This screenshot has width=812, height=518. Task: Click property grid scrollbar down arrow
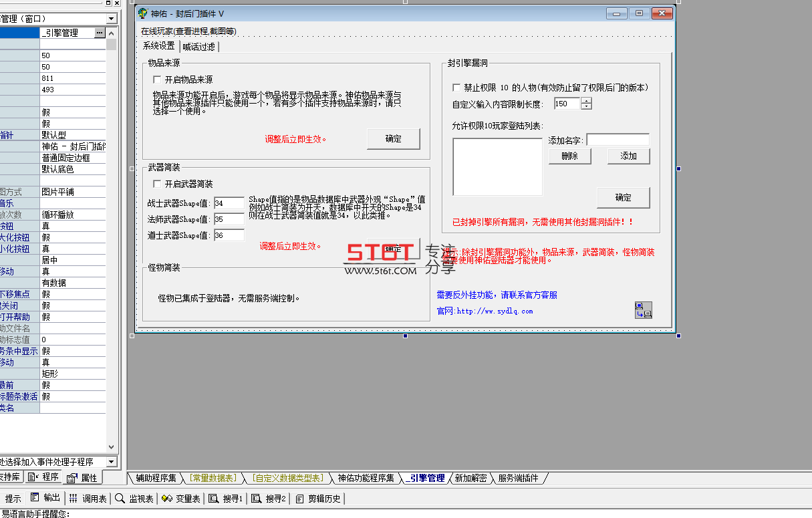[x=111, y=447]
